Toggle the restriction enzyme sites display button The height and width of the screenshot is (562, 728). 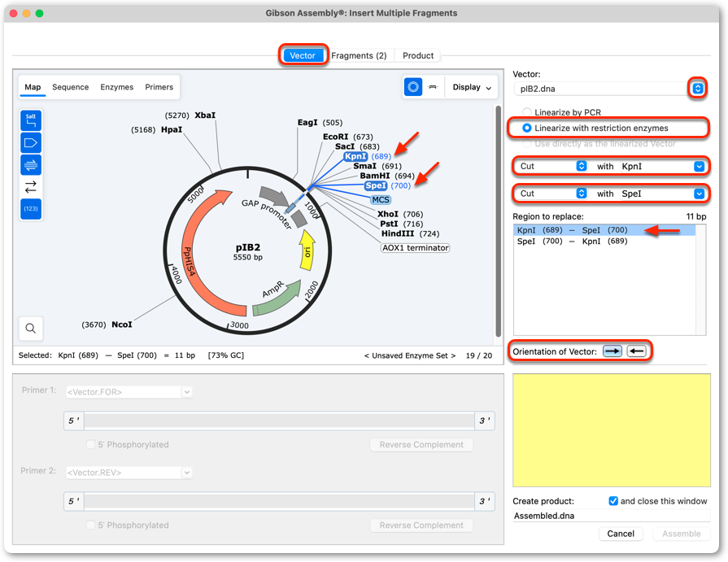click(x=31, y=120)
